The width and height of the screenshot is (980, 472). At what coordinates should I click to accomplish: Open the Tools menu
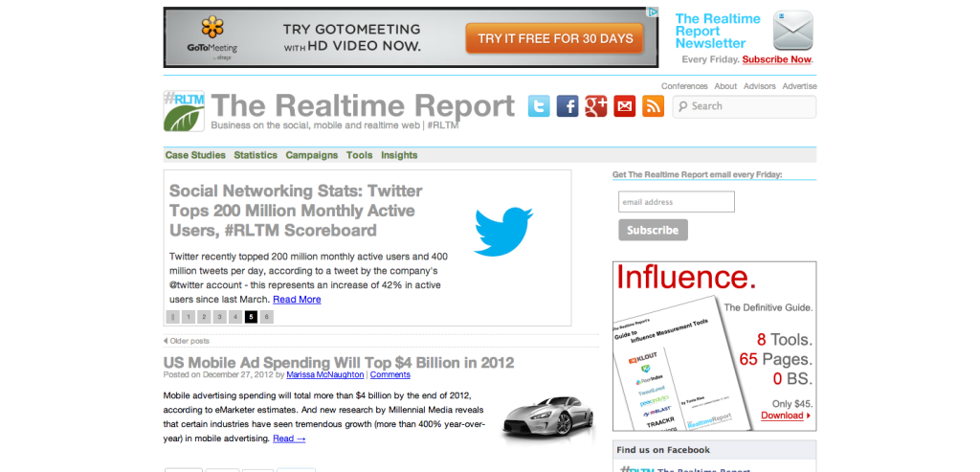(x=360, y=155)
